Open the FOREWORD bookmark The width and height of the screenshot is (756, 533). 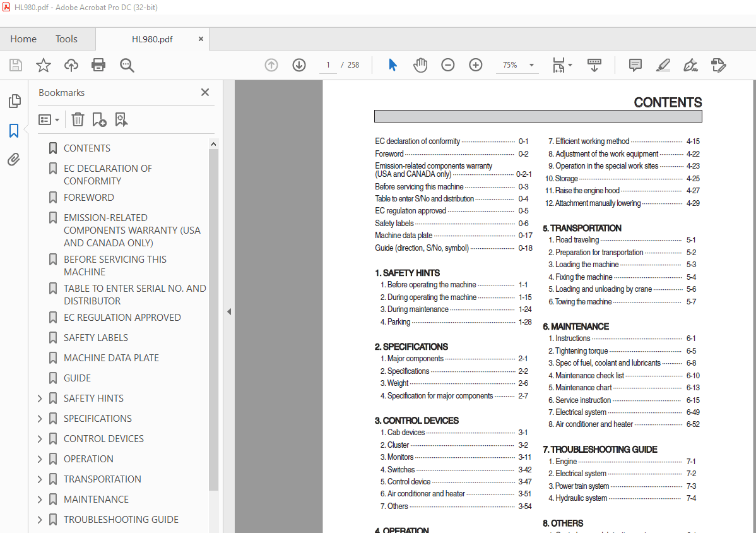pyautogui.click(x=88, y=198)
